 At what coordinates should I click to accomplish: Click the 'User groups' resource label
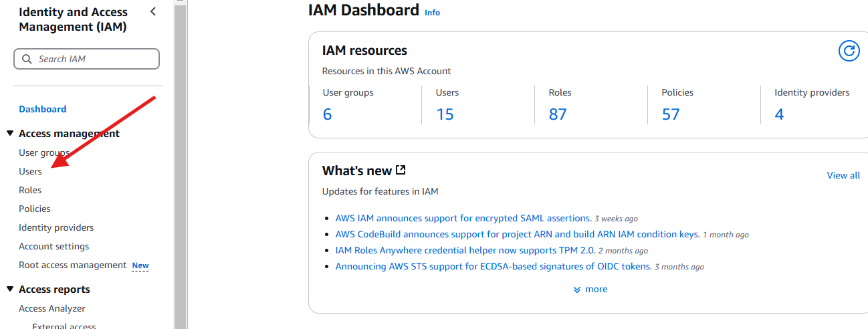point(348,92)
